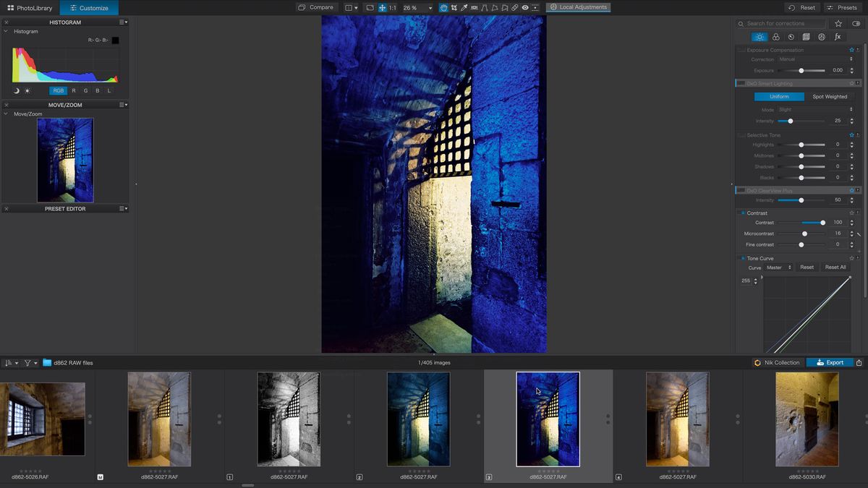Open the fx effects palette
The width and height of the screenshot is (868, 488).
(838, 37)
